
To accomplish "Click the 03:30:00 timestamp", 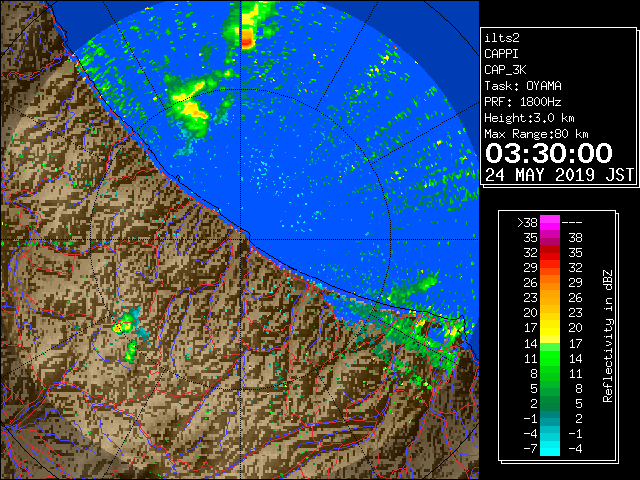I will pyautogui.click(x=549, y=153).
